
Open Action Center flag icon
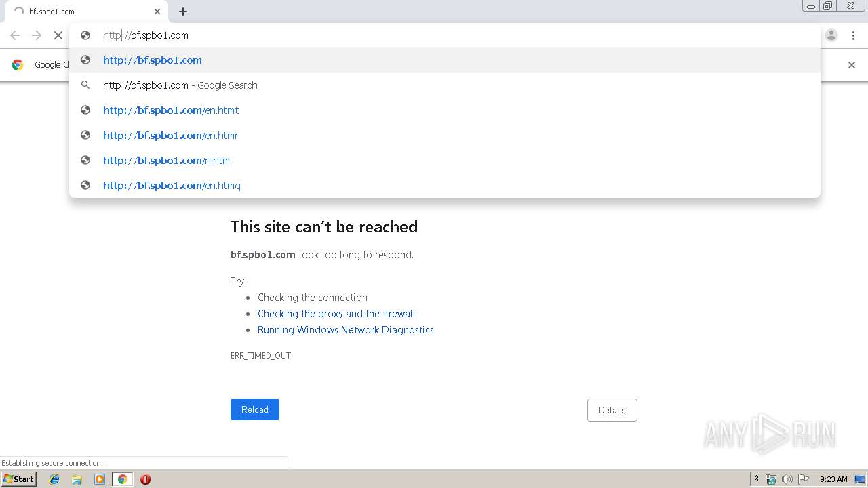coord(804,479)
